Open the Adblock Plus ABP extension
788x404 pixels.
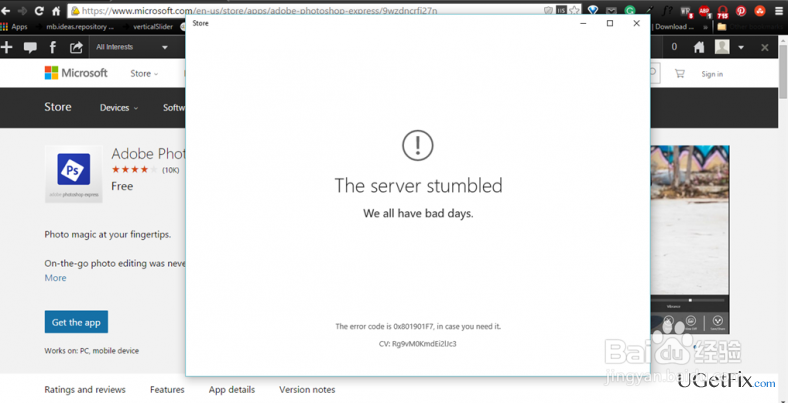(705, 11)
